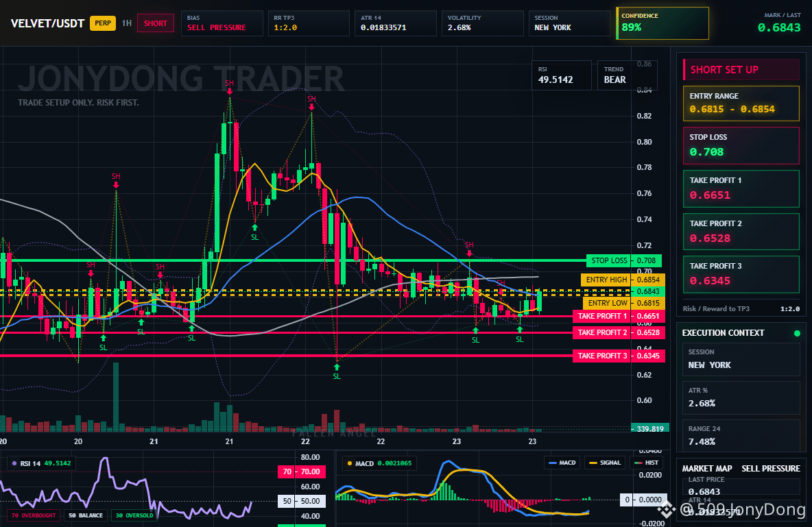Click SELL PRESSURE label beside MARKET MAP
Image resolution: width=812 pixels, height=527 pixels.
tap(771, 469)
